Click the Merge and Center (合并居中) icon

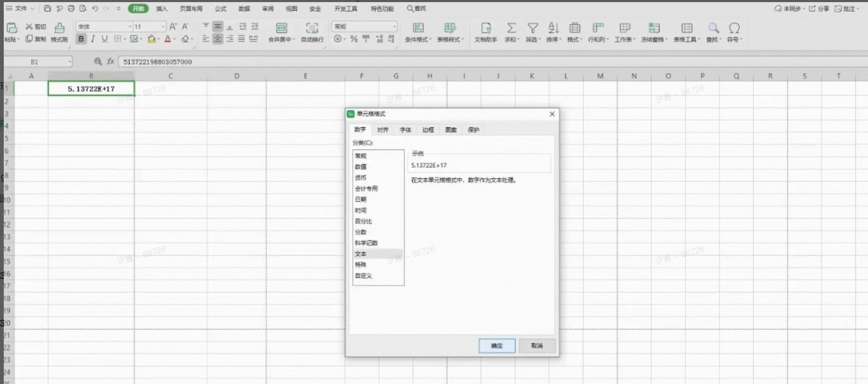click(281, 28)
